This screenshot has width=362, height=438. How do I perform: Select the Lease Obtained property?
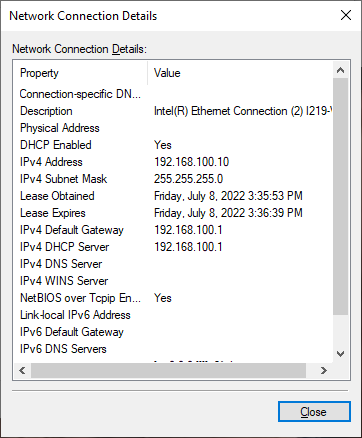click(x=57, y=196)
